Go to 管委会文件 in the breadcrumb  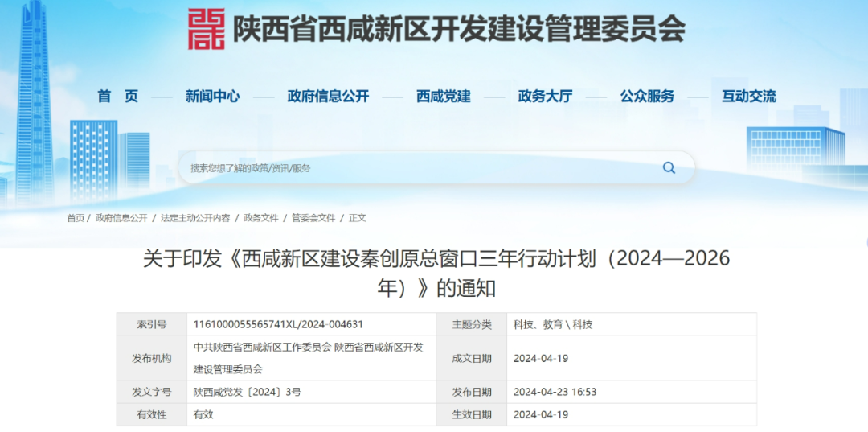pyautogui.click(x=313, y=218)
